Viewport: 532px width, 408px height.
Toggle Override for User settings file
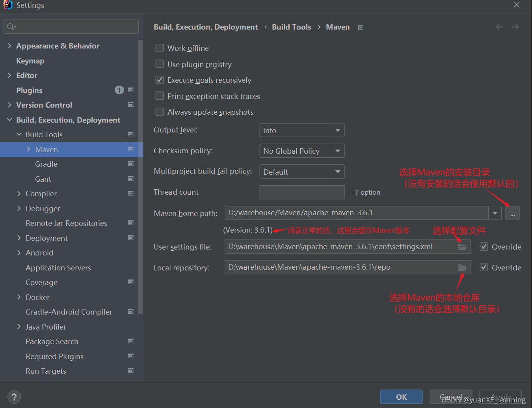484,246
